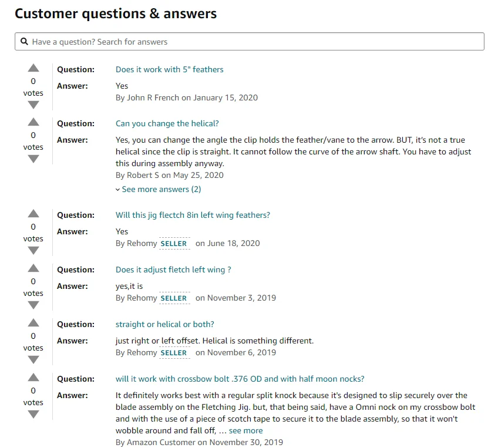This screenshot has width=498, height=448.
Task: Open question "Can you change the helical?"
Action: 167,123
